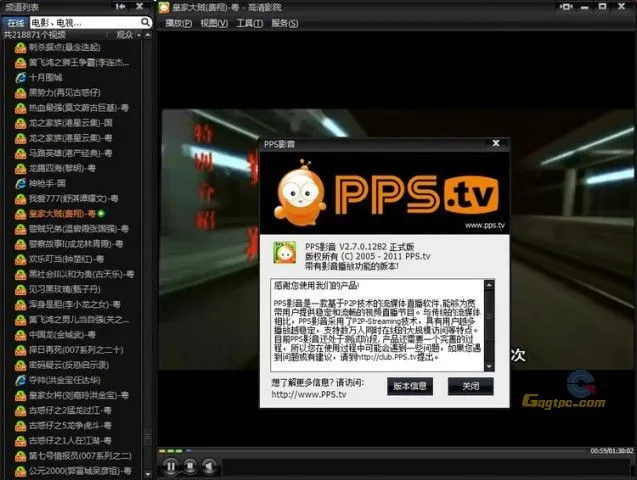637x480 pixels.
Task: Switch to compact mode via title-bar icon
Action: [x=566, y=7]
